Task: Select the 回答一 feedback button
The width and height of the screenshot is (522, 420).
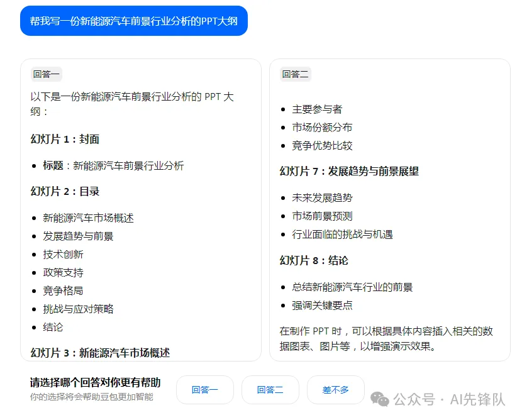Action: coord(205,390)
